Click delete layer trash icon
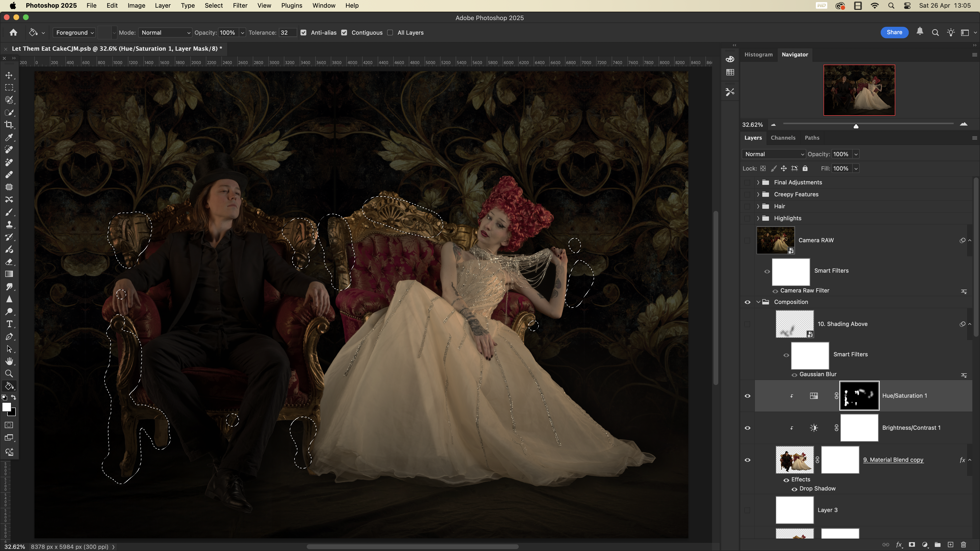 [963, 545]
